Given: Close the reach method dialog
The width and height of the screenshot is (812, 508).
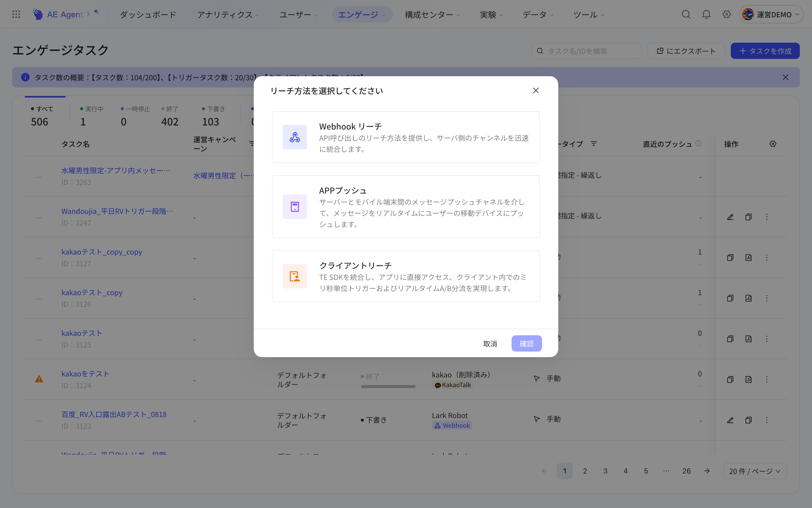Looking at the screenshot, I should [x=536, y=90].
